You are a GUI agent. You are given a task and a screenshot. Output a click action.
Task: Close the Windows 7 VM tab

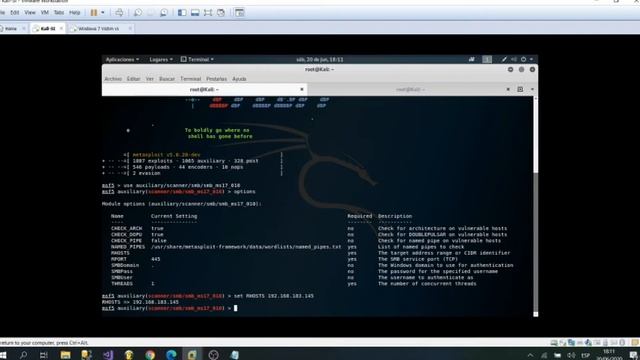130,29
